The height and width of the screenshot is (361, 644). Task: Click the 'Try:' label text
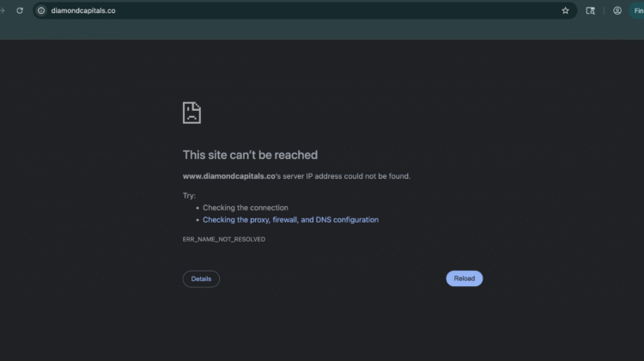190,196
